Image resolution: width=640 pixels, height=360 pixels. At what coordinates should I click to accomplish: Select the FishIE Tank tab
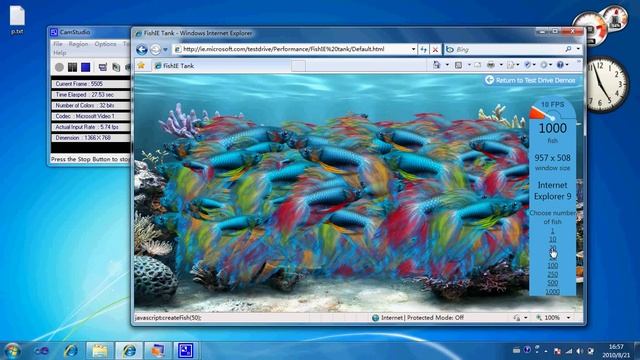(222, 66)
